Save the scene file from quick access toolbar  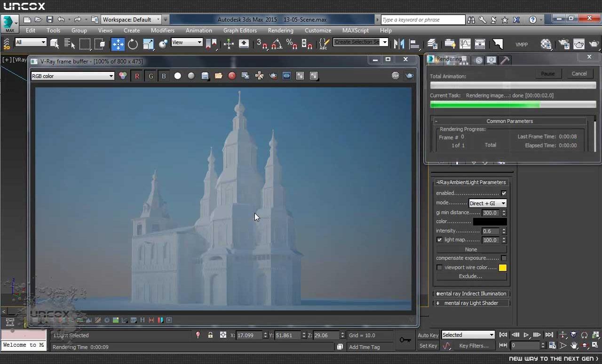tap(49, 20)
